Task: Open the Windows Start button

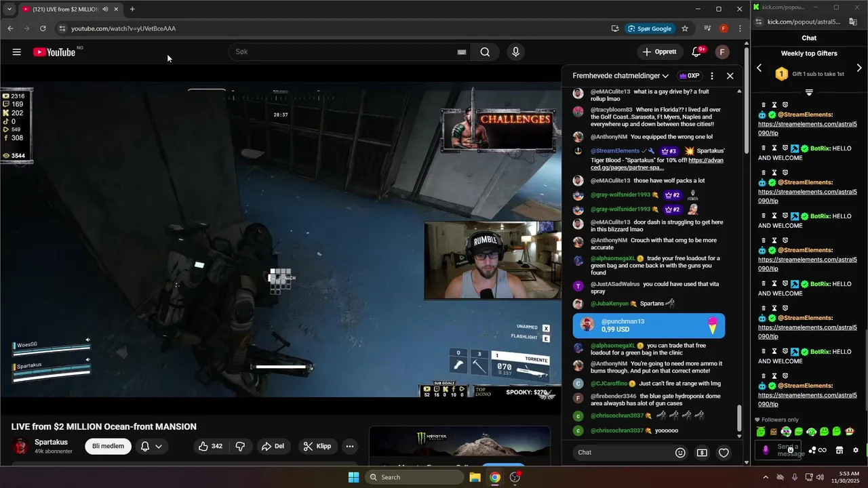Action: 353,477
